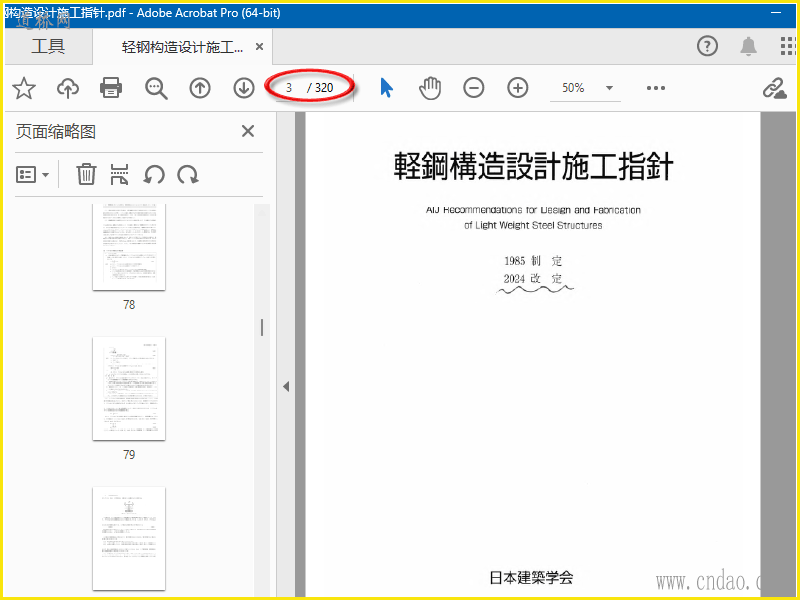Delete selected pages with trash icon
The height and width of the screenshot is (600, 800).
[x=86, y=174]
